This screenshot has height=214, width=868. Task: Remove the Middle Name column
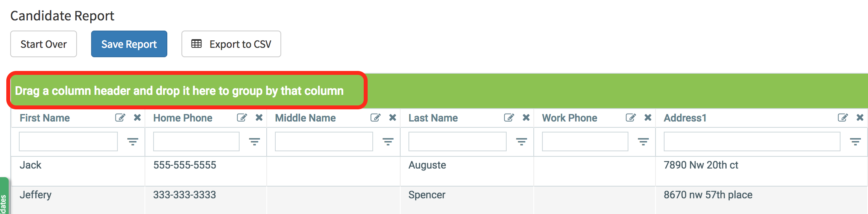tap(392, 118)
